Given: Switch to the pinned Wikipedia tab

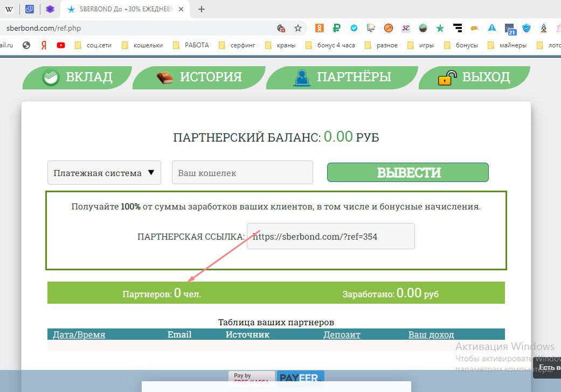Looking at the screenshot, I should (x=9, y=9).
